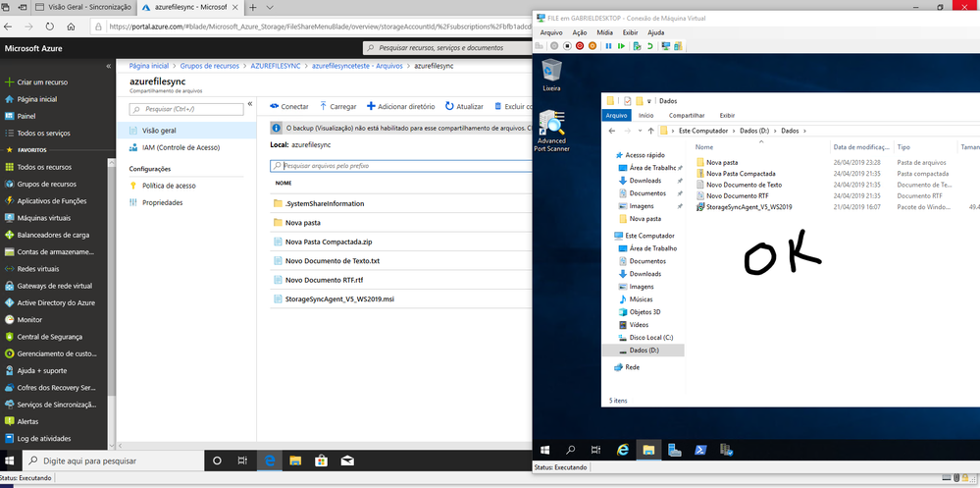Image resolution: width=980 pixels, height=488 pixels.
Task: Click the PowerShell icon on VM taskbar
Action: 700,449
